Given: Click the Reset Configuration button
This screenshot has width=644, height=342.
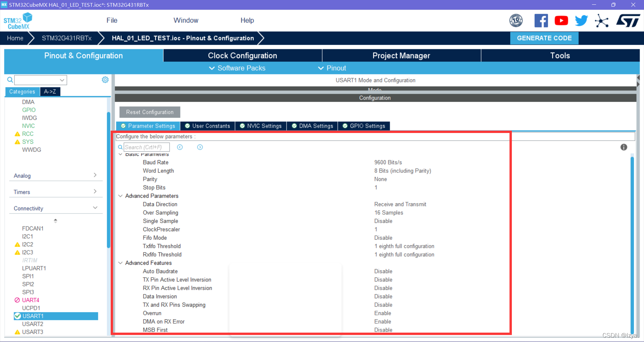Looking at the screenshot, I should point(150,112).
